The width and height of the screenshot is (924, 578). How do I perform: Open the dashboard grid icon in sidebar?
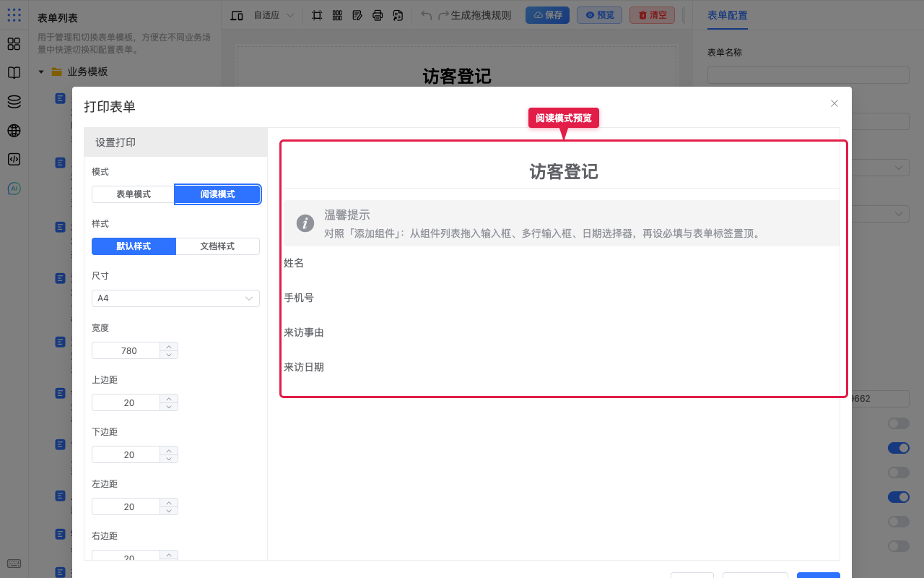coord(14,44)
